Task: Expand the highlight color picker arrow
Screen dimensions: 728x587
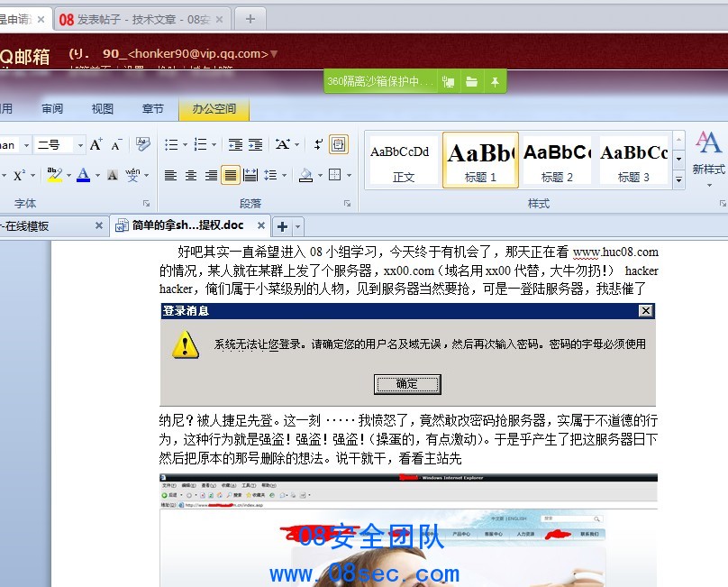Action: (68, 175)
